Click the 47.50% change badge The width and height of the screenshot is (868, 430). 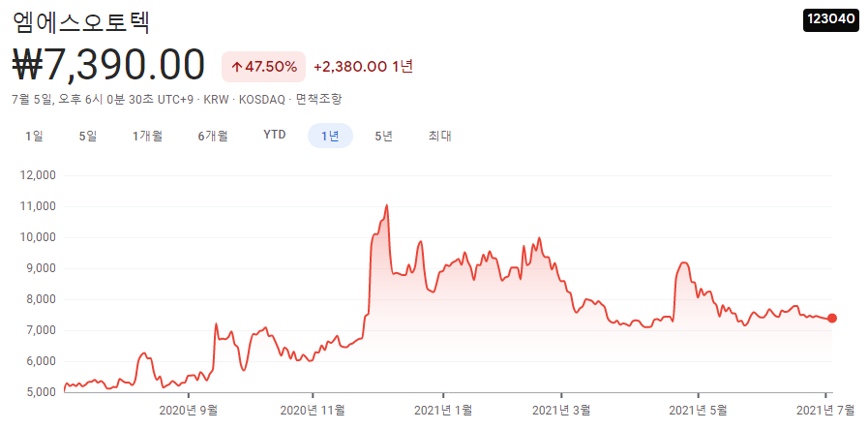263,67
